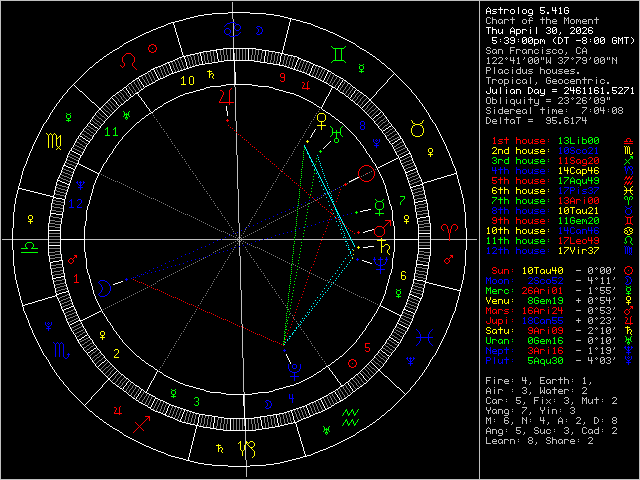Select the large blue Moon crescent inside the wheel
This screenshot has width=640, height=480.
click(104, 288)
